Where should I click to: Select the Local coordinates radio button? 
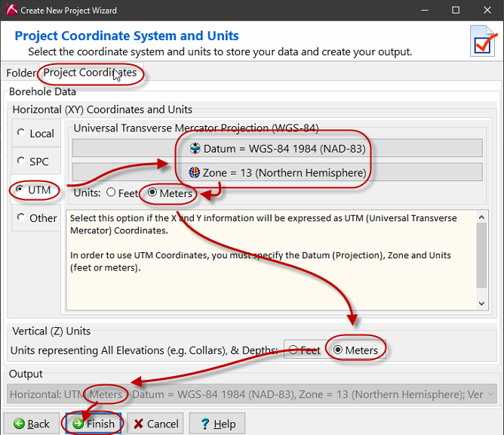pos(20,134)
